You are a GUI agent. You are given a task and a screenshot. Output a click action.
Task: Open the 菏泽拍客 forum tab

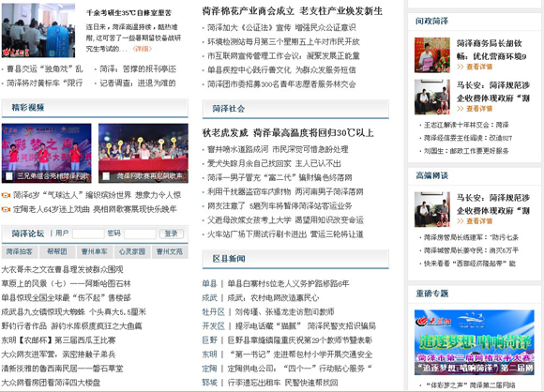coord(19,251)
